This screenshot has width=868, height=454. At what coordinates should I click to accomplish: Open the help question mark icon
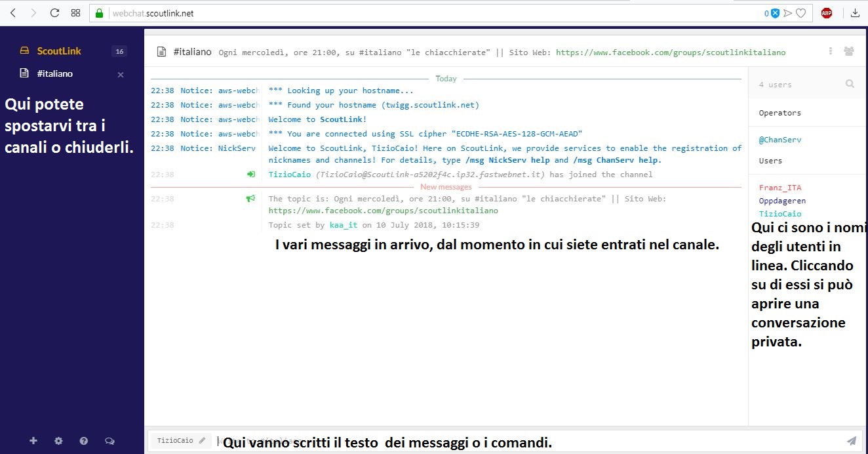[x=84, y=441]
